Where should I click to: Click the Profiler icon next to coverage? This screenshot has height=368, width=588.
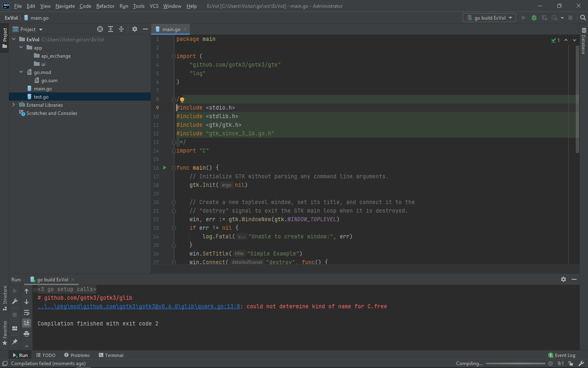tap(555, 18)
